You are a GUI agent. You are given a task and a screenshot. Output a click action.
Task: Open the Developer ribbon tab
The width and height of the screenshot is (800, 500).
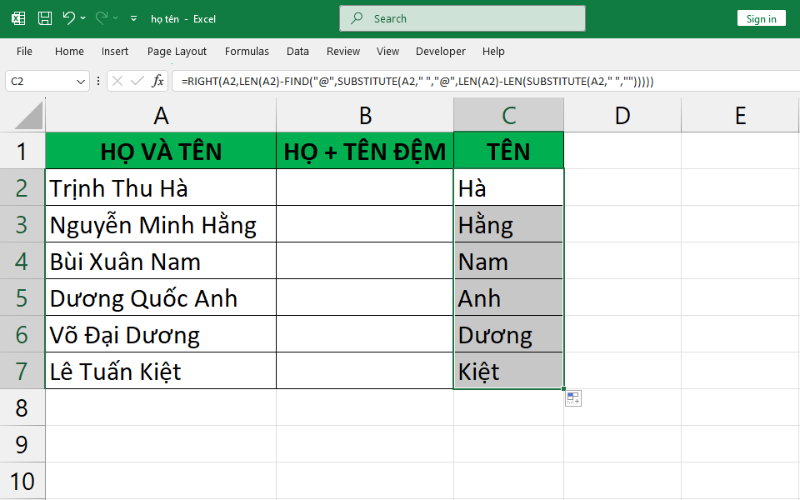441,52
